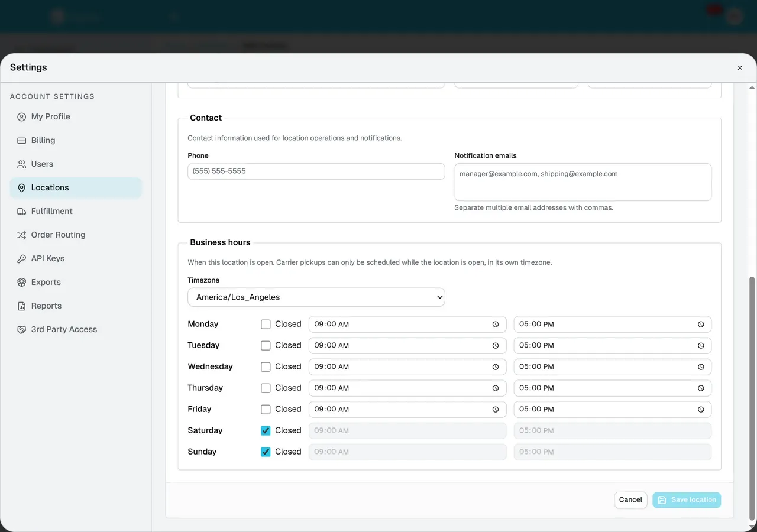Screen dimensions: 757x532
Task: Open clock picker for Monday opening time
Action: [x=496, y=325]
